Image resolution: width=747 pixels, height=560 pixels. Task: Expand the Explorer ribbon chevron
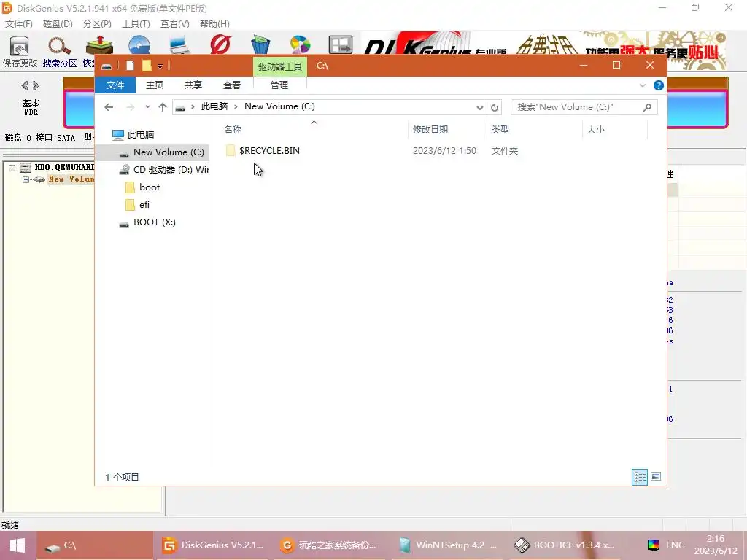coord(642,85)
